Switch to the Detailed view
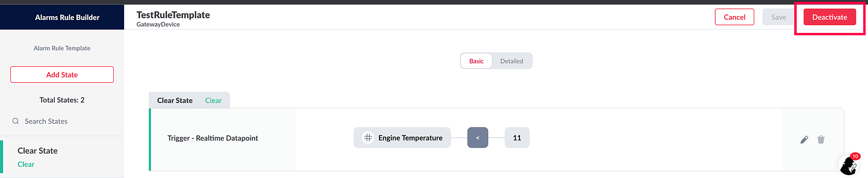868x178 pixels. point(511,61)
